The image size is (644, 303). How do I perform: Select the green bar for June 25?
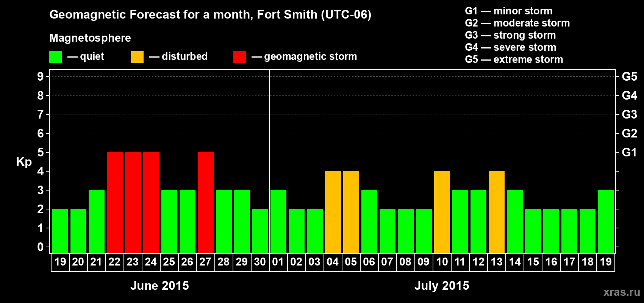(x=169, y=222)
